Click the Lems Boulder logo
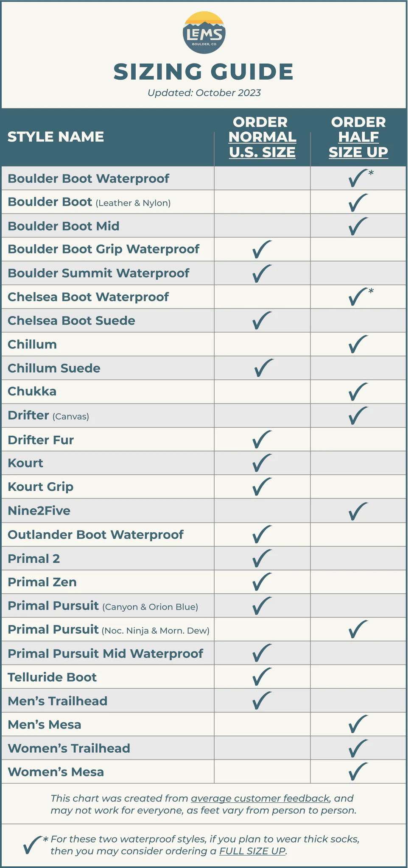408x868 pixels. 204,33
